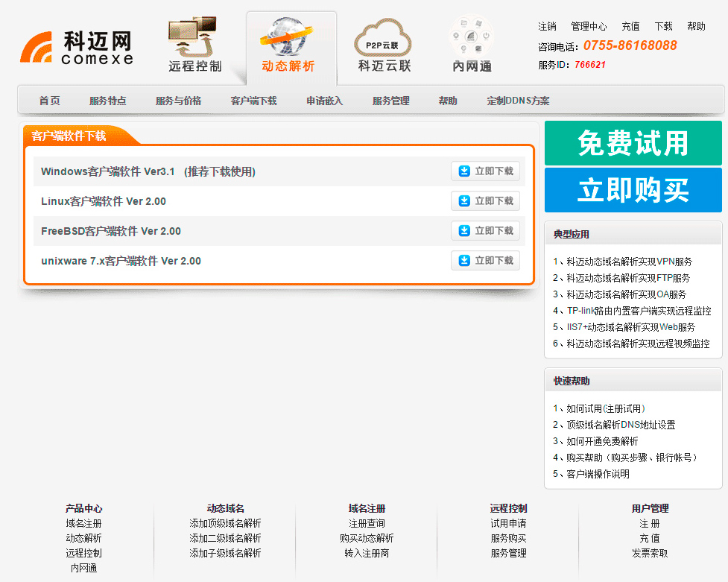This screenshot has height=582, width=728.
Task: Click download icon for unixware 7.x client
Action: pos(464,261)
